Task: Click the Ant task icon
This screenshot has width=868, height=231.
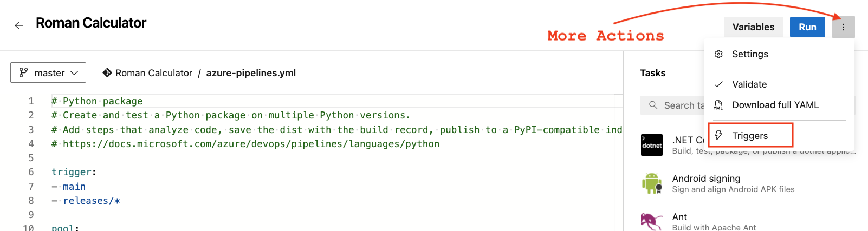Action: pyautogui.click(x=651, y=221)
